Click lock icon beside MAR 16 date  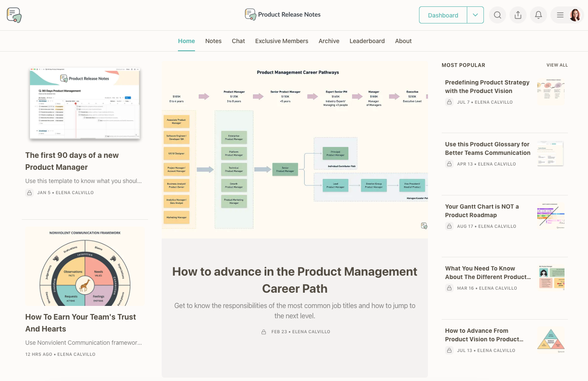449,288
